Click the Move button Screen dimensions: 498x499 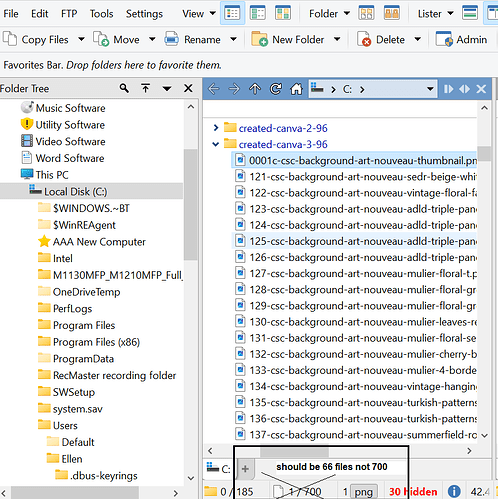pyautogui.click(x=116, y=40)
